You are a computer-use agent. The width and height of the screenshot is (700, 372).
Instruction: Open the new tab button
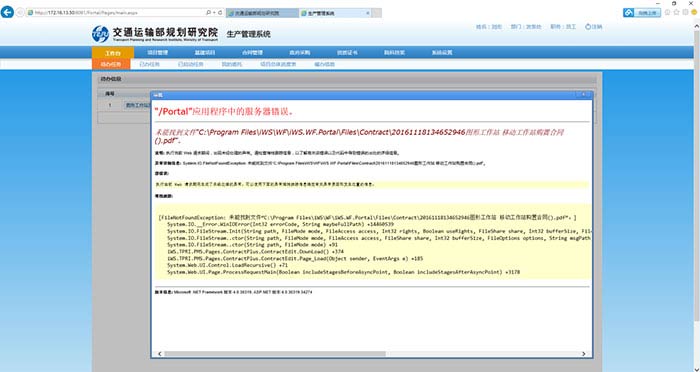(377, 13)
